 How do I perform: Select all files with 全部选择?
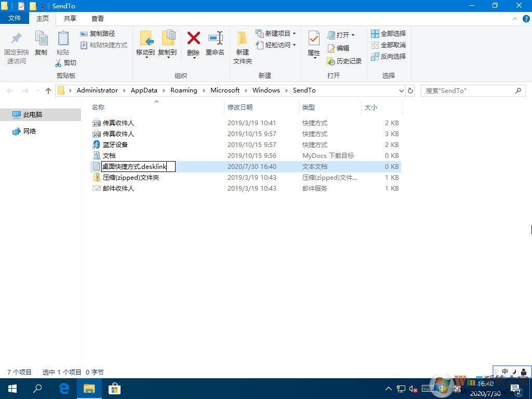pyautogui.click(x=389, y=33)
